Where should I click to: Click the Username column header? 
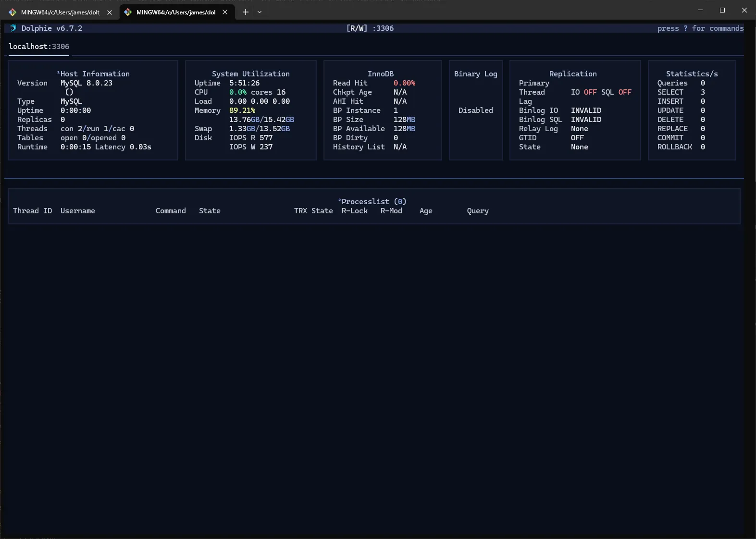[x=78, y=211]
